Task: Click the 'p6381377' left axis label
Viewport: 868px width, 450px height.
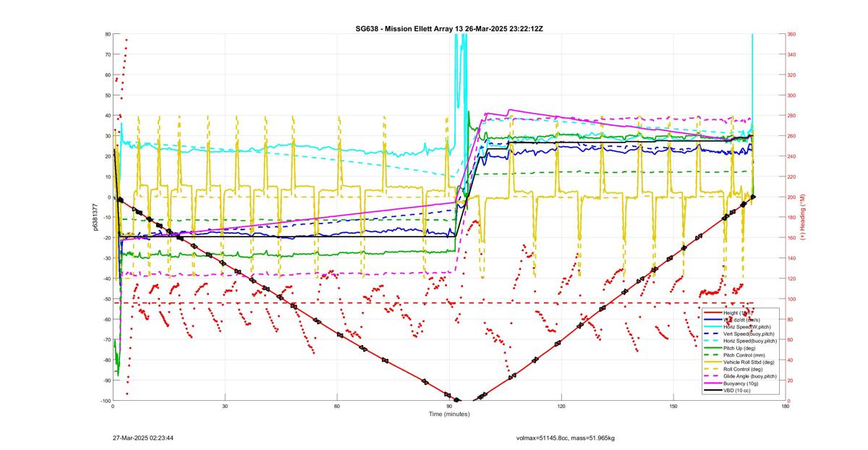Action: pos(95,217)
